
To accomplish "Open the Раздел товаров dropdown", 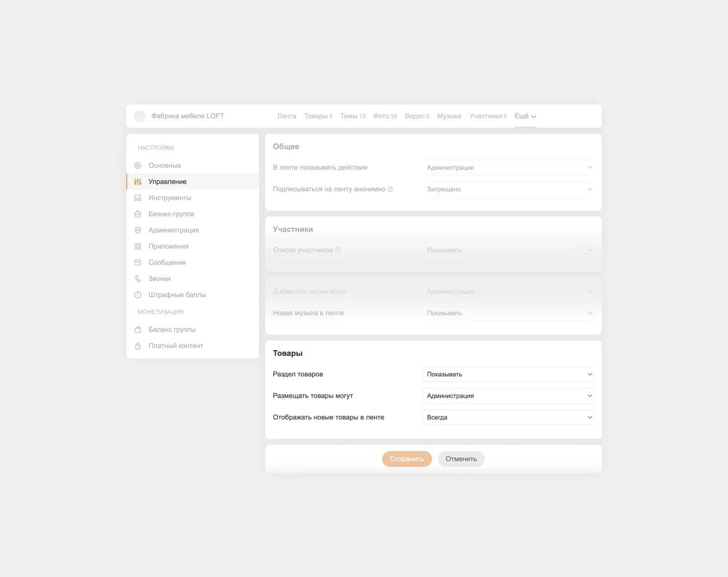I will (x=508, y=374).
